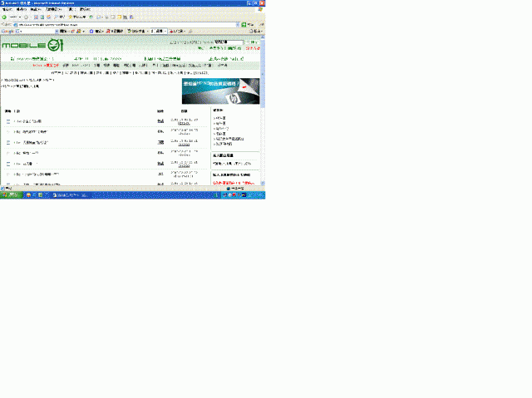Click the Windows flag logo at top right
The width and height of the screenshot is (532, 398).
click(260, 9)
